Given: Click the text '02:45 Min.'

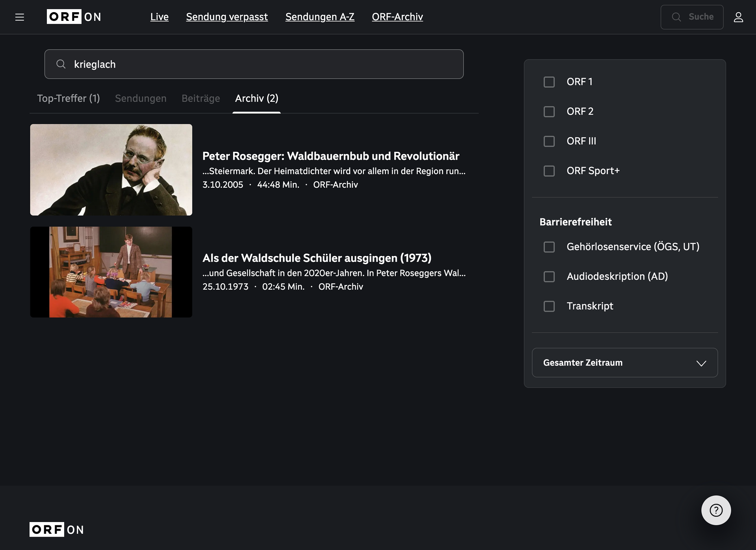Looking at the screenshot, I should (283, 287).
